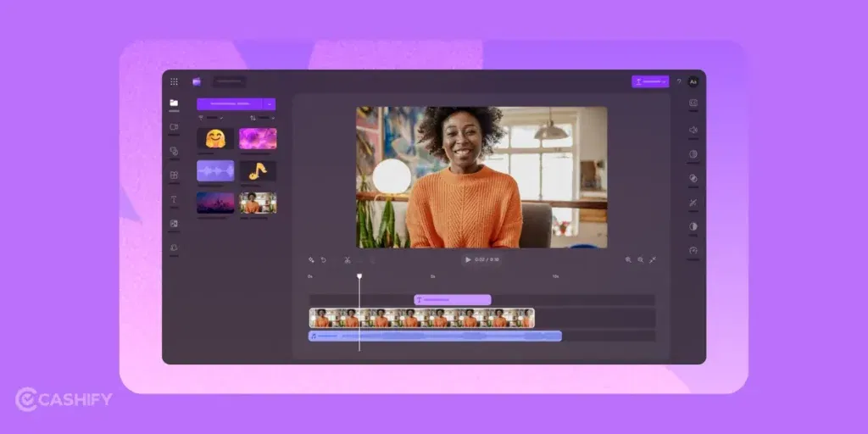This screenshot has height=434, width=868.
Task: Select the woman in orange sweater thumbnail
Action: click(x=258, y=203)
